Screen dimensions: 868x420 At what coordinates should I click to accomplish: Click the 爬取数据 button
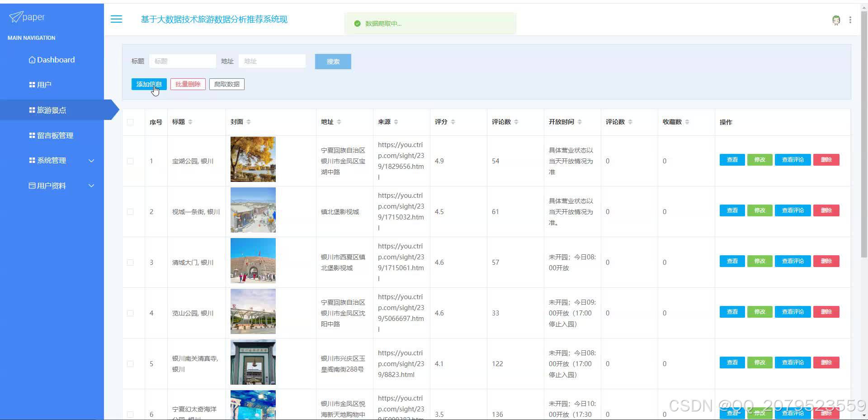226,84
